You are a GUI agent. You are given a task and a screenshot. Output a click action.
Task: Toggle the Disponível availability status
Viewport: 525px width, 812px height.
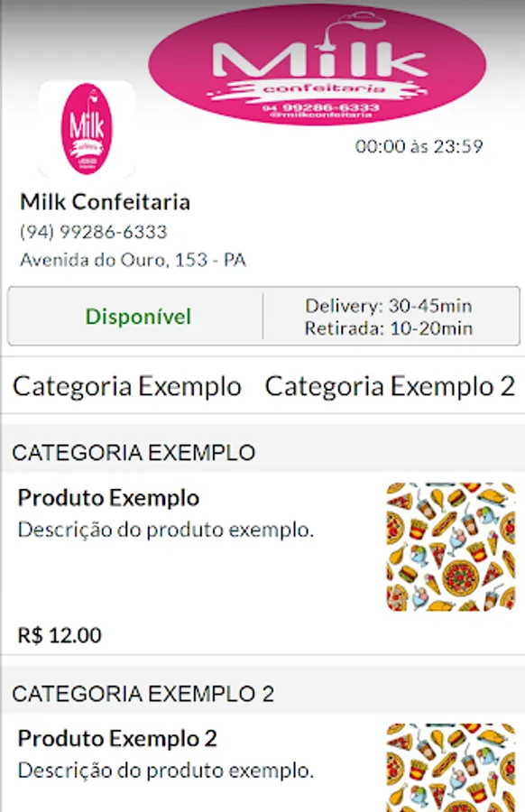pyautogui.click(x=142, y=316)
